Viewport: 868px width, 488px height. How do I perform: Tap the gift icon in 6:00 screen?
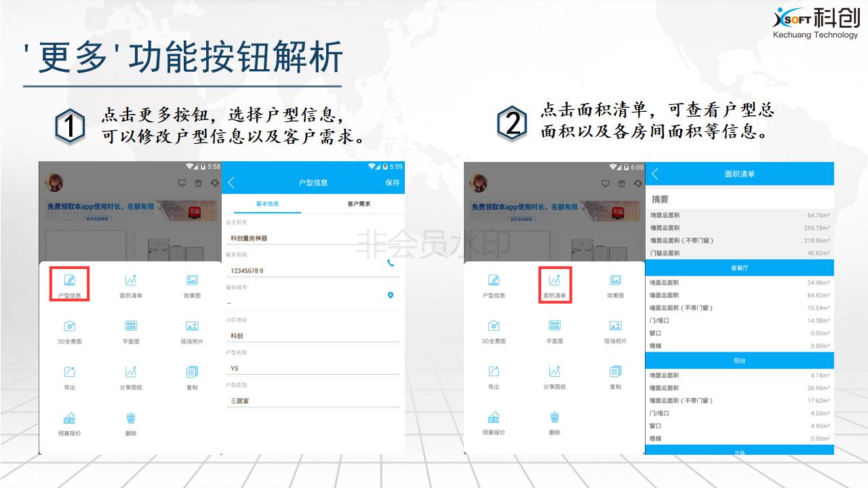point(622,183)
